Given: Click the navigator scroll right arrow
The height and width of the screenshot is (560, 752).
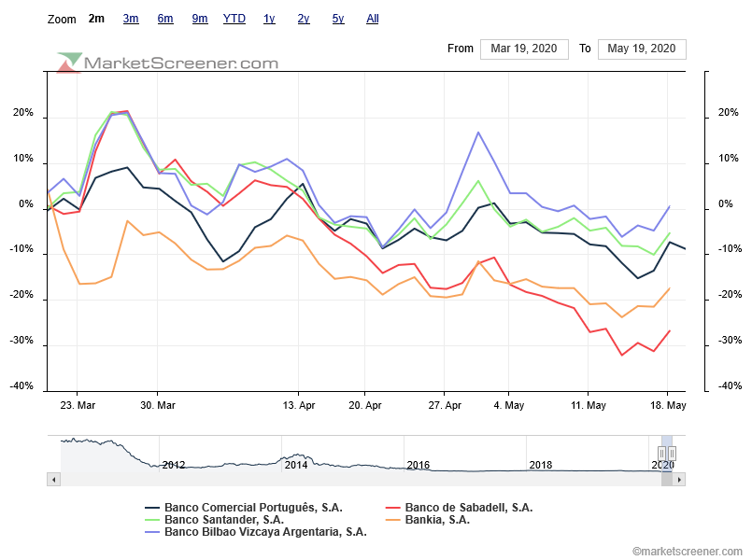Looking at the screenshot, I should (x=678, y=479).
